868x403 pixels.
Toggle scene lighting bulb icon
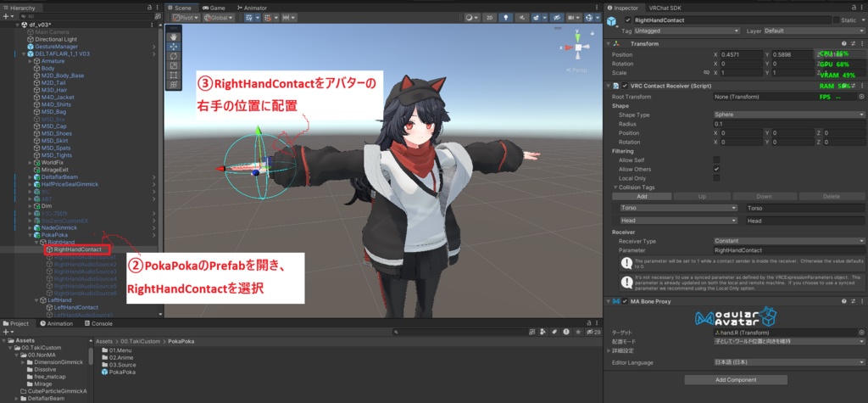(505, 18)
